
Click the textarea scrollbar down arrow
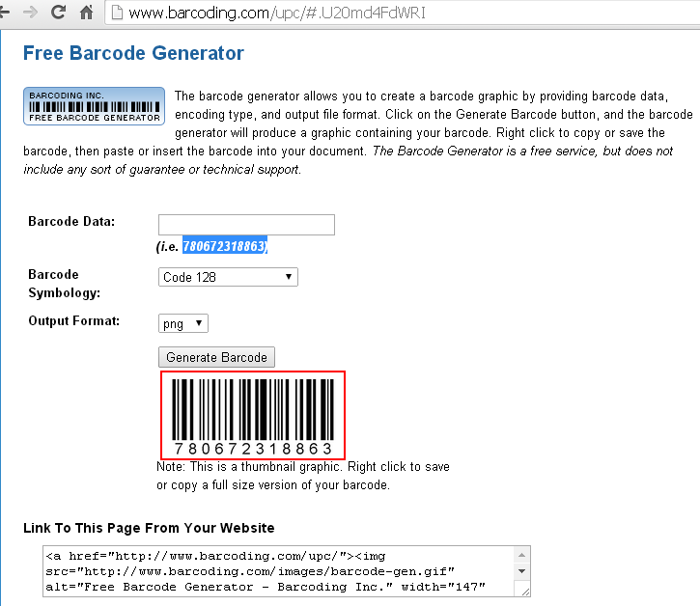(521, 571)
